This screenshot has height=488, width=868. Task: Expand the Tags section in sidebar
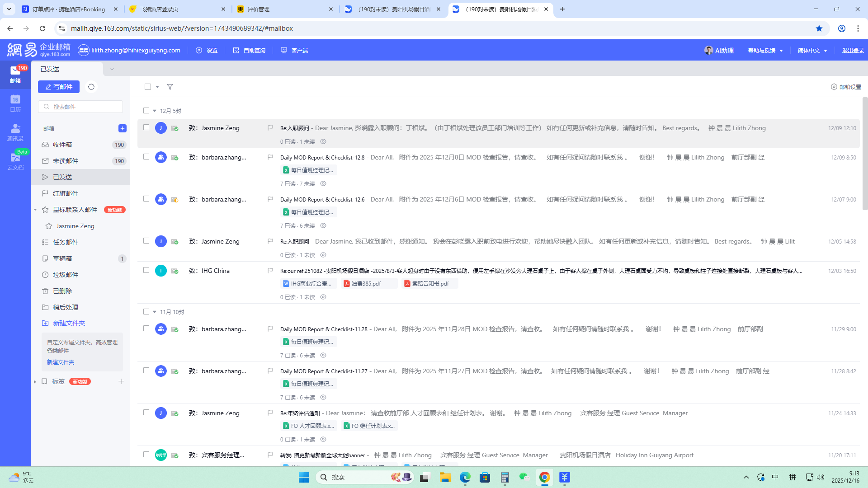(x=35, y=382)
